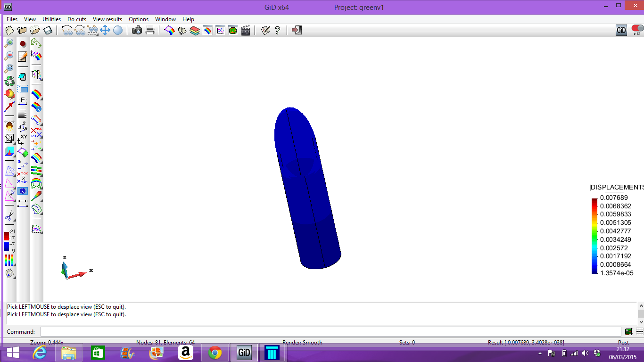Click the GiD button at top right
644x362 pixels.
[x=621, y=31]
